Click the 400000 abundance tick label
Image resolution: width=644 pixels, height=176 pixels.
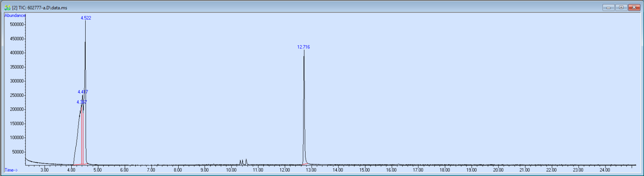(x=17, y=53)
